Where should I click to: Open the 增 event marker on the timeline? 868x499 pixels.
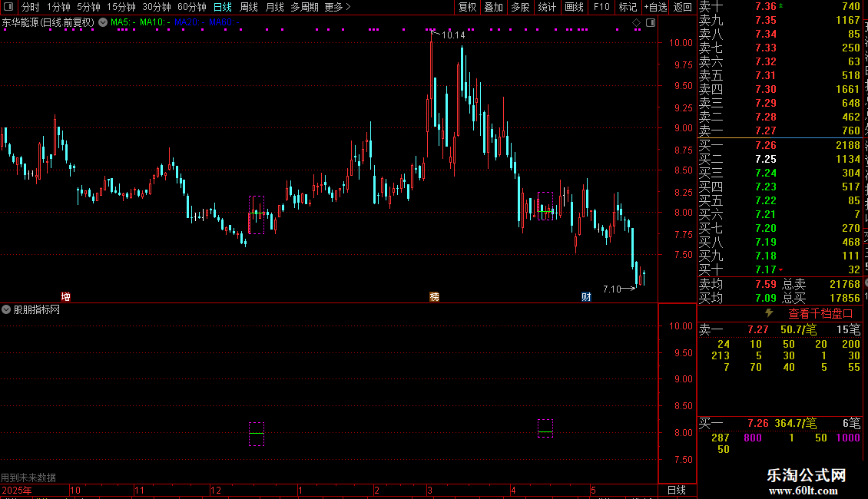(x=66, y=296)
